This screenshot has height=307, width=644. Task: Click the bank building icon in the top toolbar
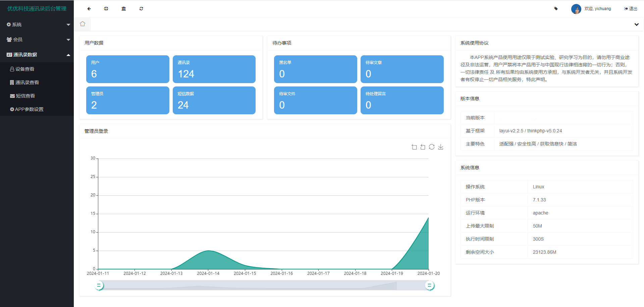123,9
